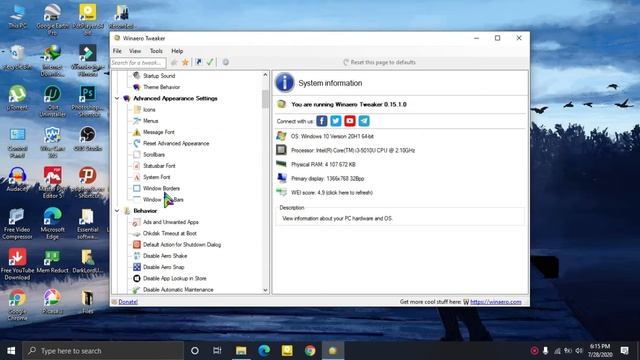Open Google Earth Pro desktop icon
The width and height of the screenshot is (640, 360).
53,19
